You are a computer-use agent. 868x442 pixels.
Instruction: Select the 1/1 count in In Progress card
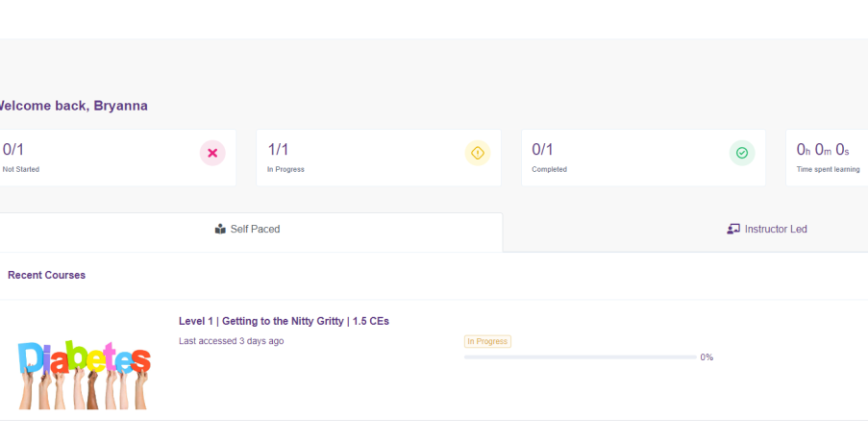point(278,149)
